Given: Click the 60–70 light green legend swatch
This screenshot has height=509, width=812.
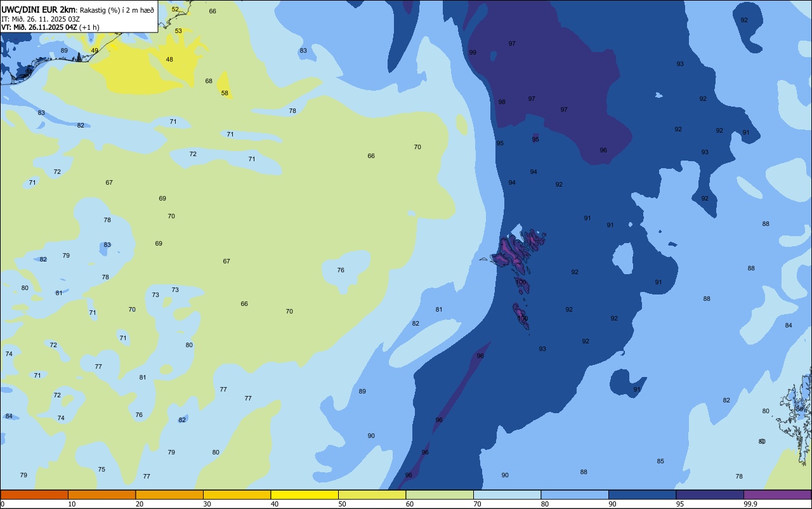Looking at the screenshot, I should (440, 494).
